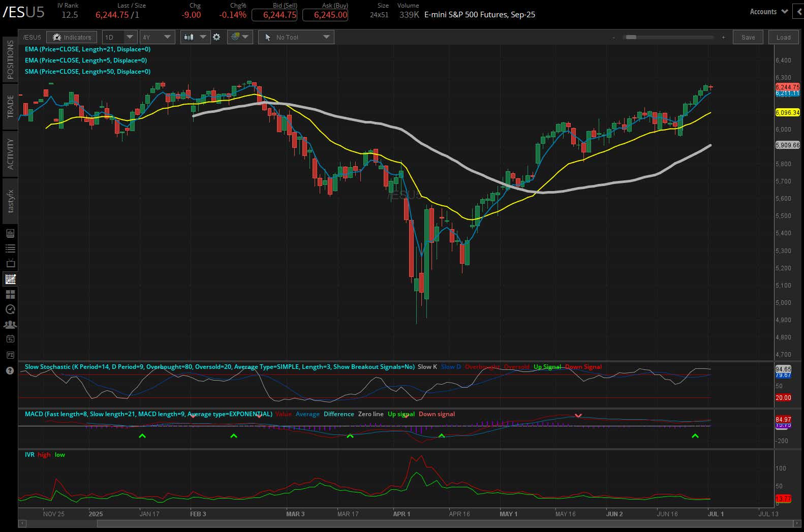Viewport: 804px width, 532px height.
Task: Open the 1D aggregation period dropdown
Action: [119, 37]
